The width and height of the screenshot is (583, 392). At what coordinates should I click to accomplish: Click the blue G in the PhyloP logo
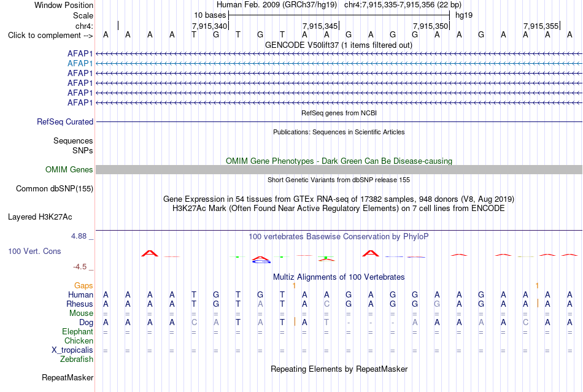click(x=262, y=261)
